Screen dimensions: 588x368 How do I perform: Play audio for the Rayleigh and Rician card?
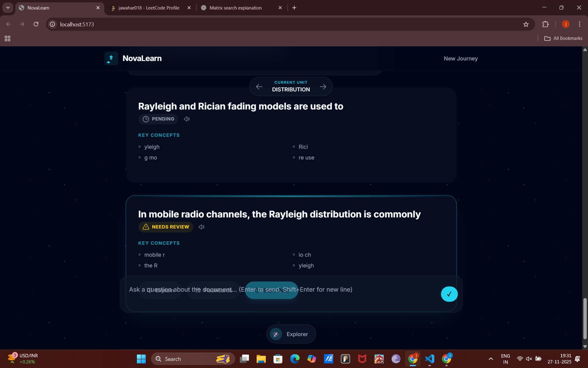[187, 119]
